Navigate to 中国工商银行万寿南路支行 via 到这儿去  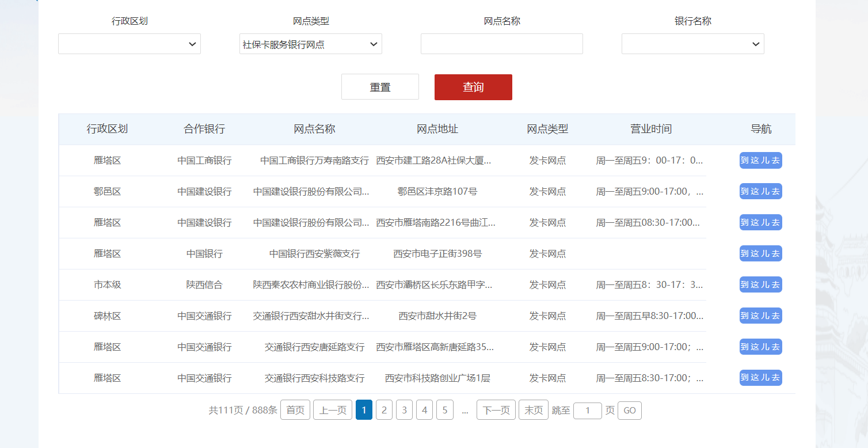760,160
